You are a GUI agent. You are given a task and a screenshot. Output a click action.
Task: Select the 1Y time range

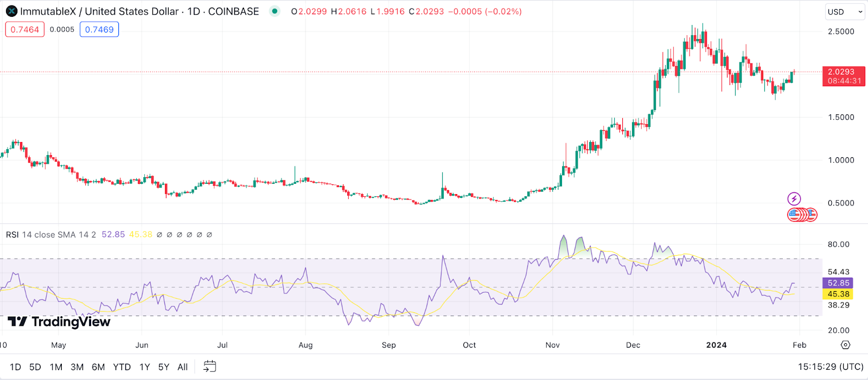145,367
